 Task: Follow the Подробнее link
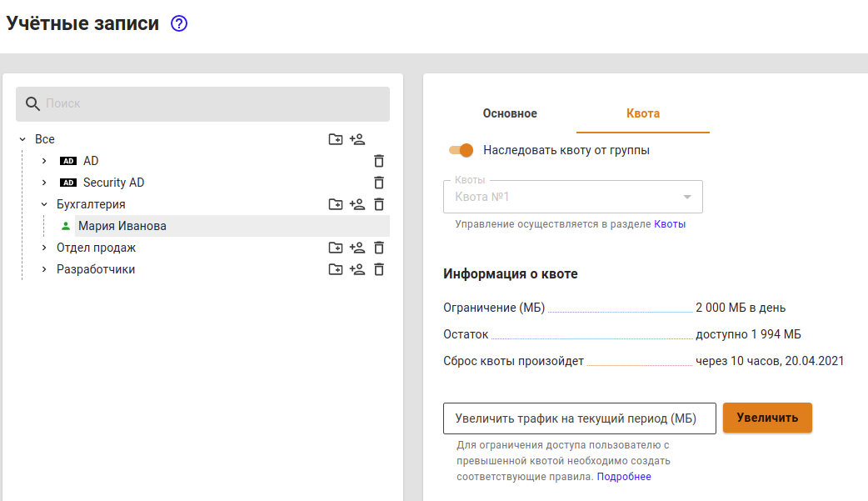pyautogui.click(x=624, y=477)
